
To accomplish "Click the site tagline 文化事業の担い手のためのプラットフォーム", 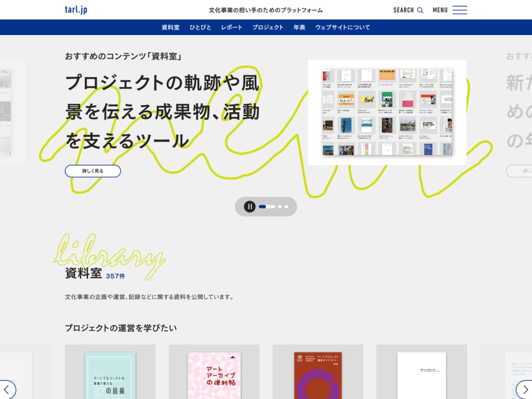I will (265, 10).
